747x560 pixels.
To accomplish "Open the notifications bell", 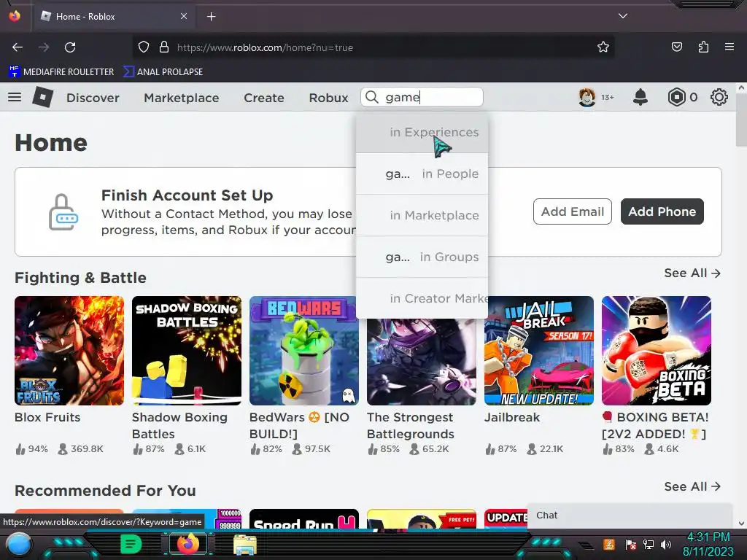I will click(x=640, y=97).
